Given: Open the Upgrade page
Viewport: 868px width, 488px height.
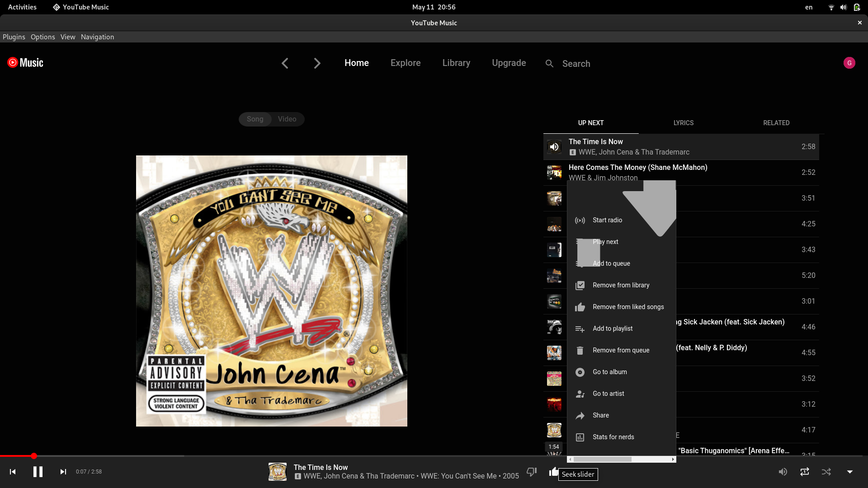Looking at the screenshot, I should coord(509,63).
